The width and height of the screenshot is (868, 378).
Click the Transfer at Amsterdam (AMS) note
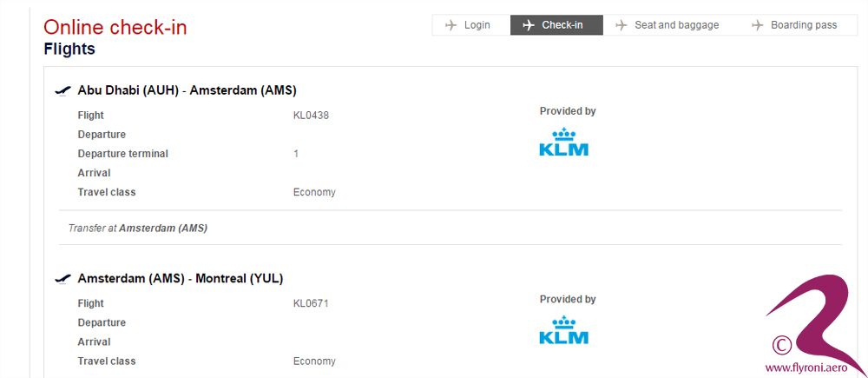(138, 228)
